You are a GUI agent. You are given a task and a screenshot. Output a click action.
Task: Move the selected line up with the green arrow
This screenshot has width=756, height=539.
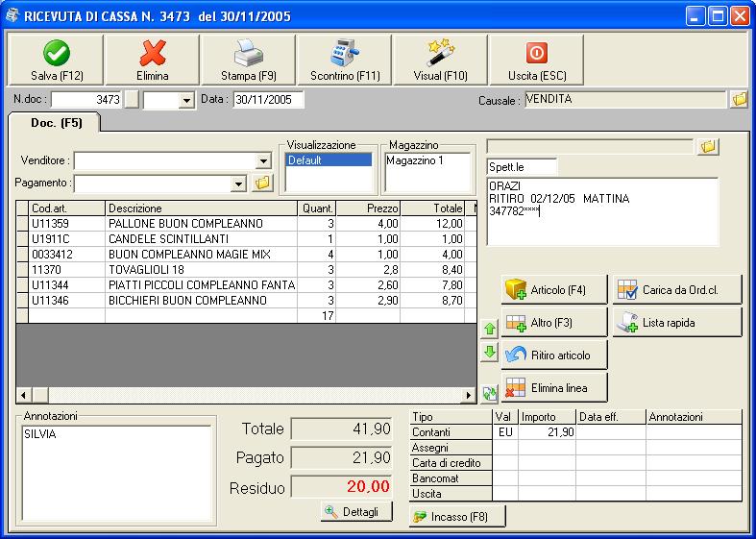coord(489,330)
